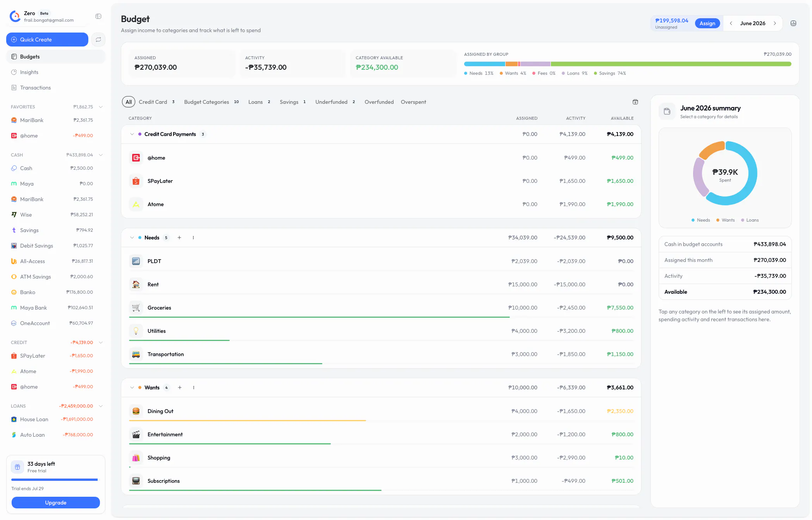Select the Overspent filter tab
812x520 pixels.
(413, 102)
